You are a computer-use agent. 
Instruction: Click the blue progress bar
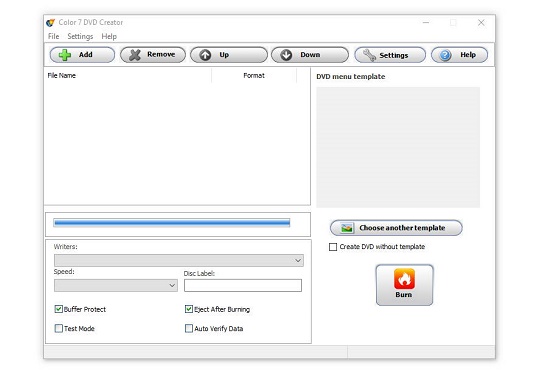pyautogui.click(x=172, y=223)
